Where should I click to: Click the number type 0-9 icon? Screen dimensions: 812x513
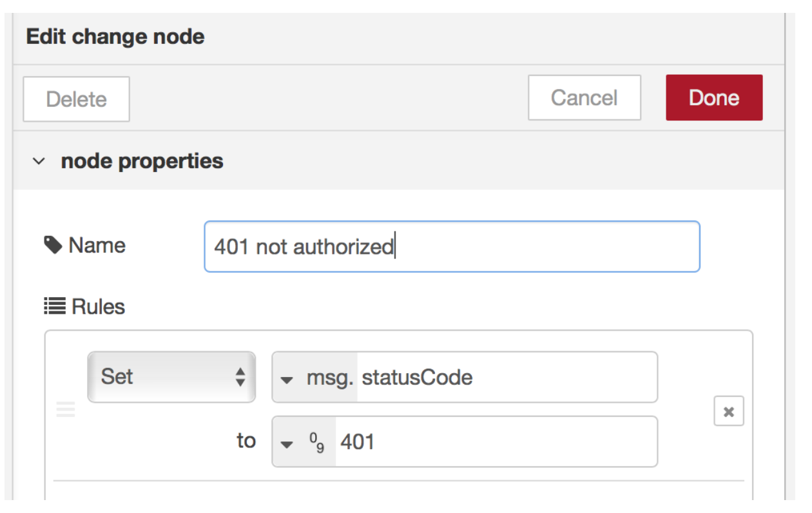click(x=316, y=442)
